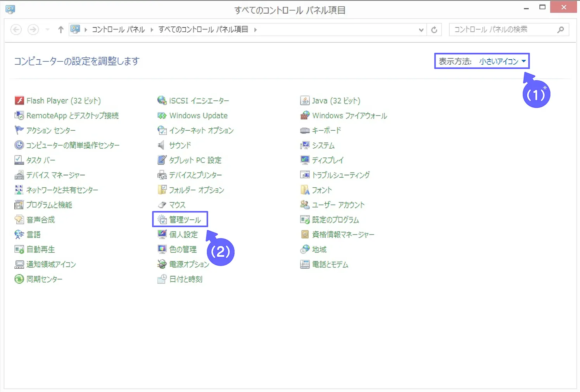Click the back navigation button
Image resolution: width=580 pixels, height=392 pixels.
(x=16, y=29)
